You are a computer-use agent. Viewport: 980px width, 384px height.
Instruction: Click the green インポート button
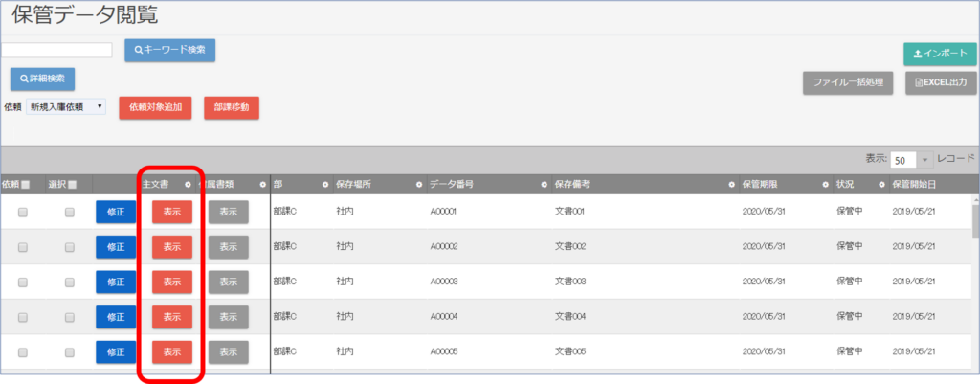coord(939,54)
